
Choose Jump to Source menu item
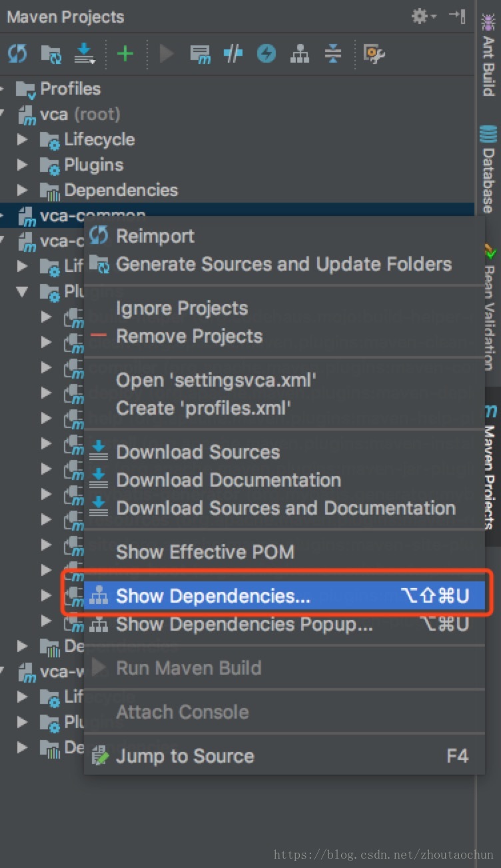point(284,756)
